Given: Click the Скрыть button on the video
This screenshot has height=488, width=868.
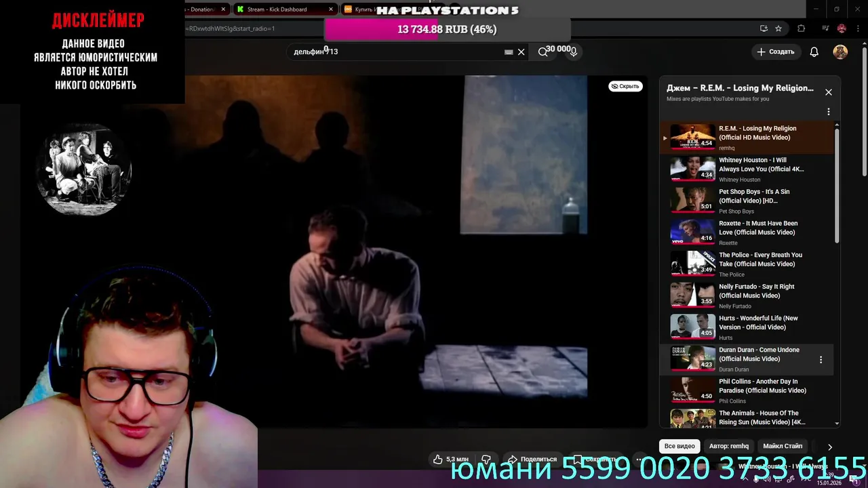Looking at the screenshot, I should 625,86.
